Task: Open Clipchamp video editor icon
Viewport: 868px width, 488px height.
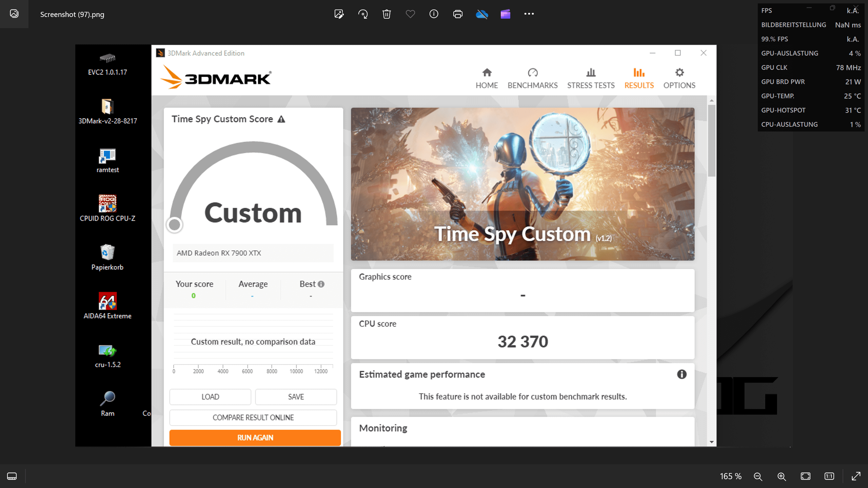Action: pos(505,14)
